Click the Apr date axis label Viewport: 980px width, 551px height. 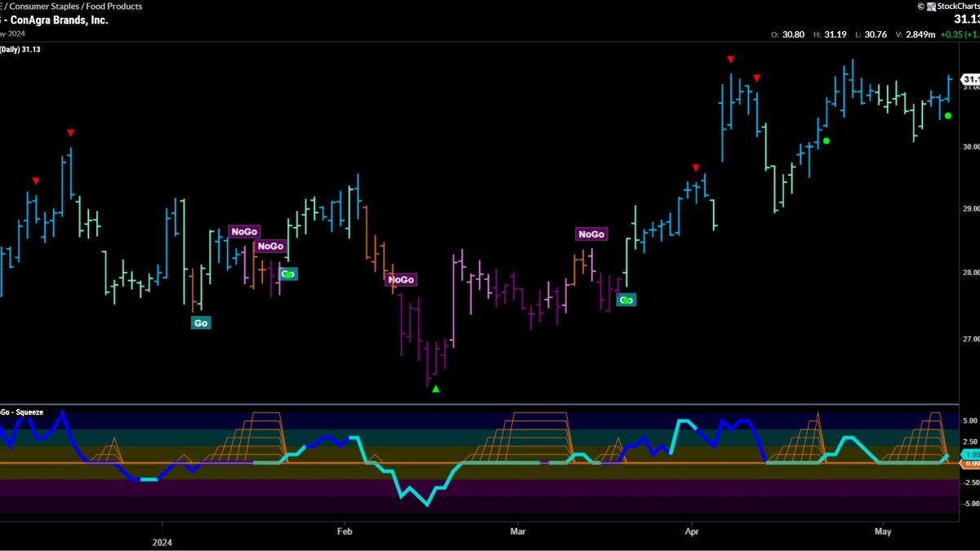point(692,531)
